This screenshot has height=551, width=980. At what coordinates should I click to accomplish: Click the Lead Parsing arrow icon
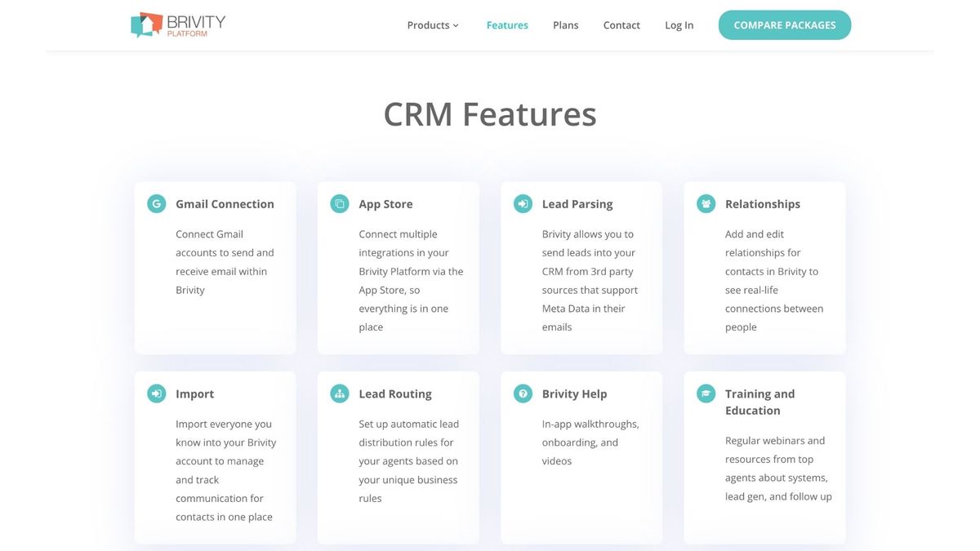(x=522, y=203)
